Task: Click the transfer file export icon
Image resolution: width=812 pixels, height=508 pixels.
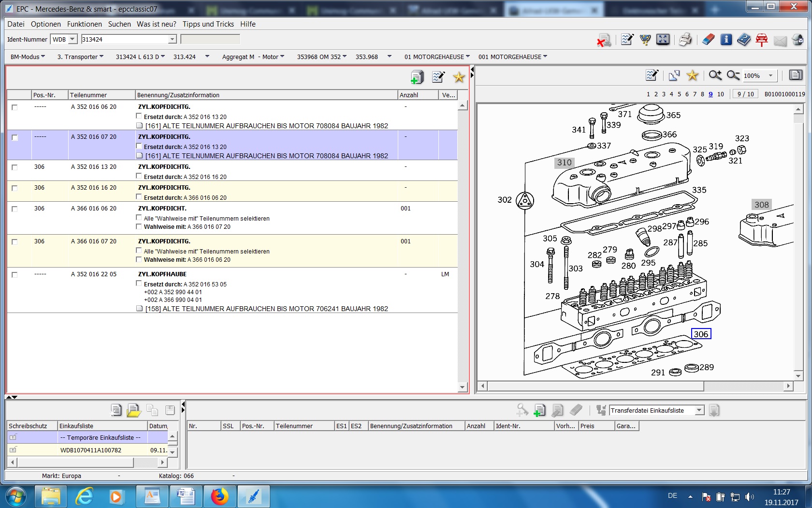Action: pos(714,410)
